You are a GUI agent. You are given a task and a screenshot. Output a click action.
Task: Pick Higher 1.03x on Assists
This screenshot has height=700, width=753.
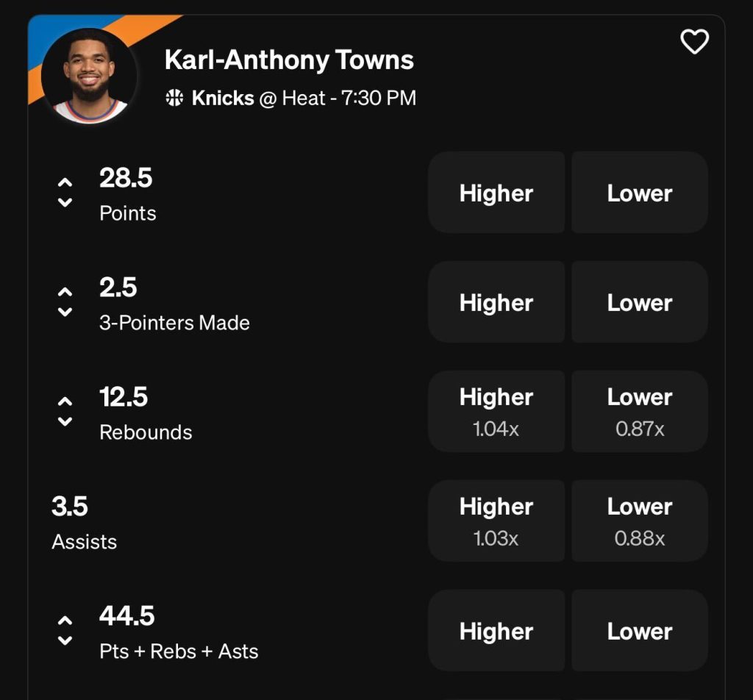[496, 521]
